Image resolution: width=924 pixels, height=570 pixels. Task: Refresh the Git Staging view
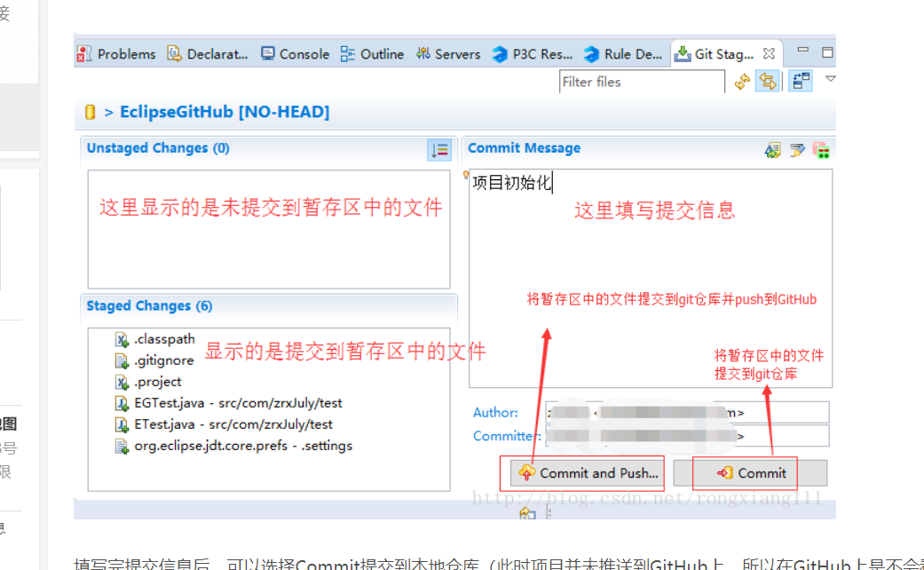(x=741, y=81)
